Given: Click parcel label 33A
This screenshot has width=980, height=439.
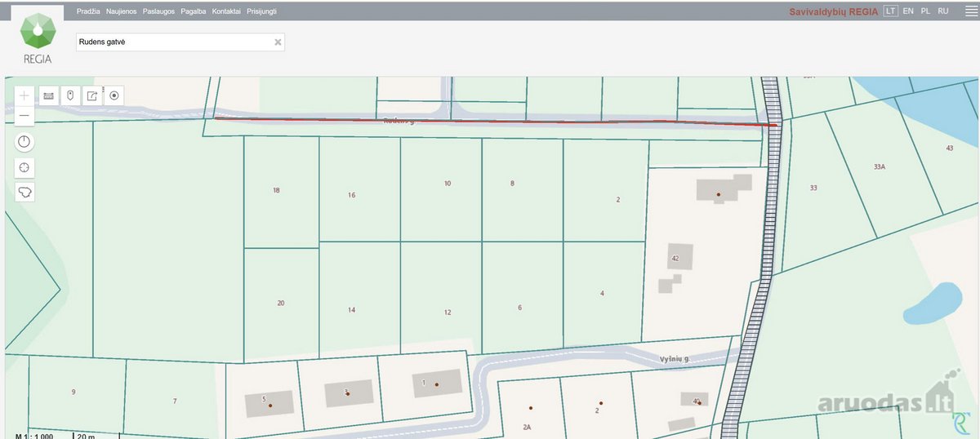Looking at the screenshot, I should point(879,166).
